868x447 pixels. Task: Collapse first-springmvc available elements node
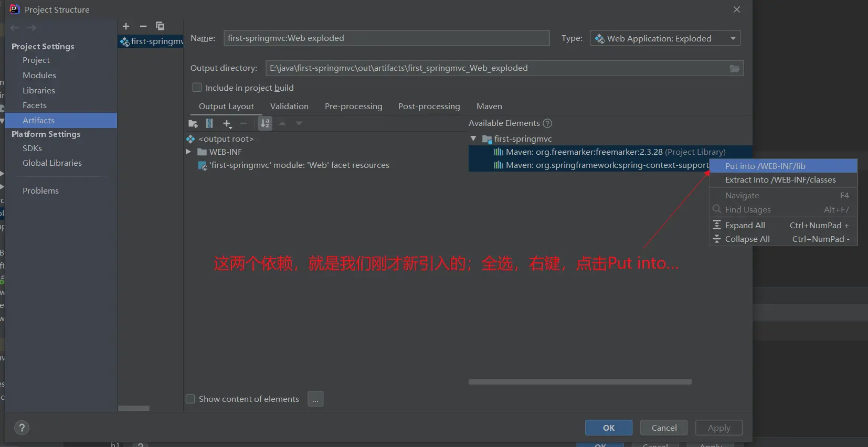pos(473,139)
